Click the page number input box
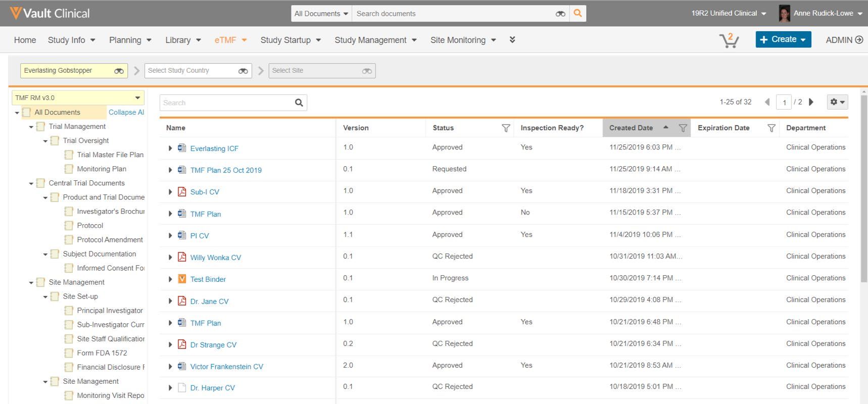 pos(784,103)
